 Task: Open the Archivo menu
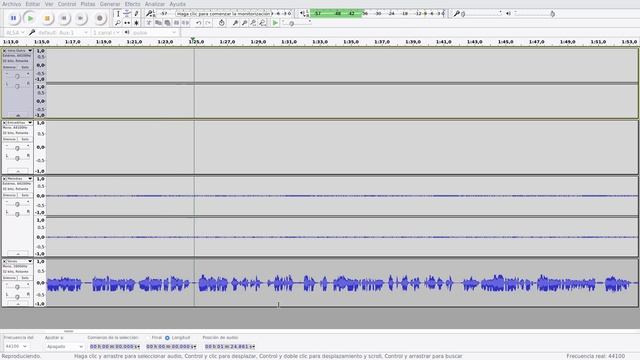(11, 4)
